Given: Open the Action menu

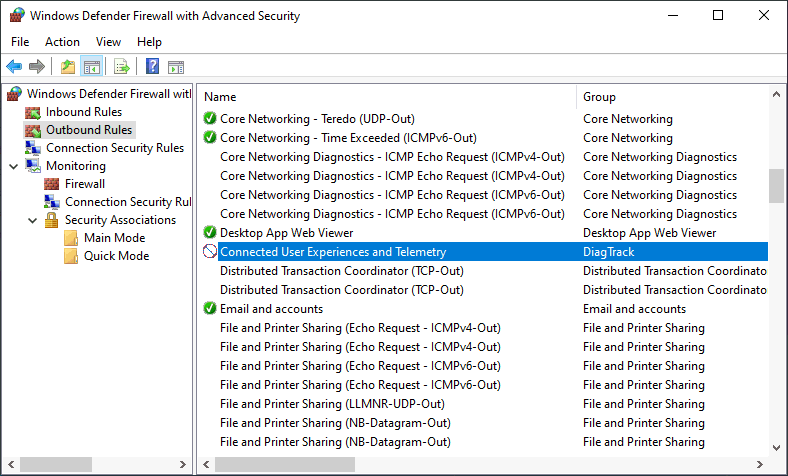Looking at the screenshot, I should (x=62, y=42).
